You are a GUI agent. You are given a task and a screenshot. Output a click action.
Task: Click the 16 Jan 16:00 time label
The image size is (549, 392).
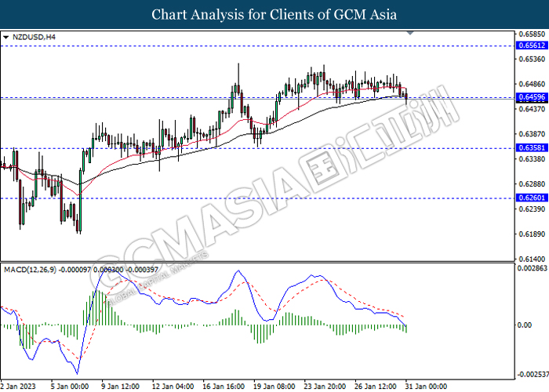224,386
